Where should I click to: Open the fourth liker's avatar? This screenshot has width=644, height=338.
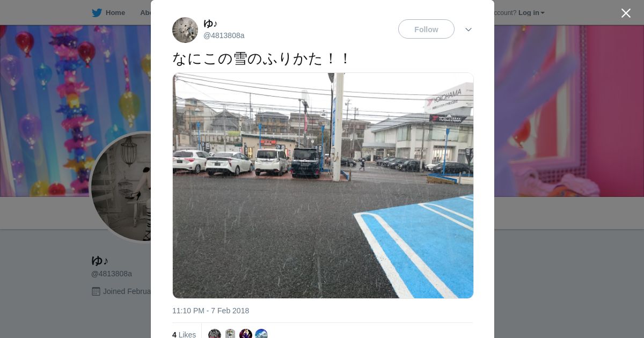261,334
